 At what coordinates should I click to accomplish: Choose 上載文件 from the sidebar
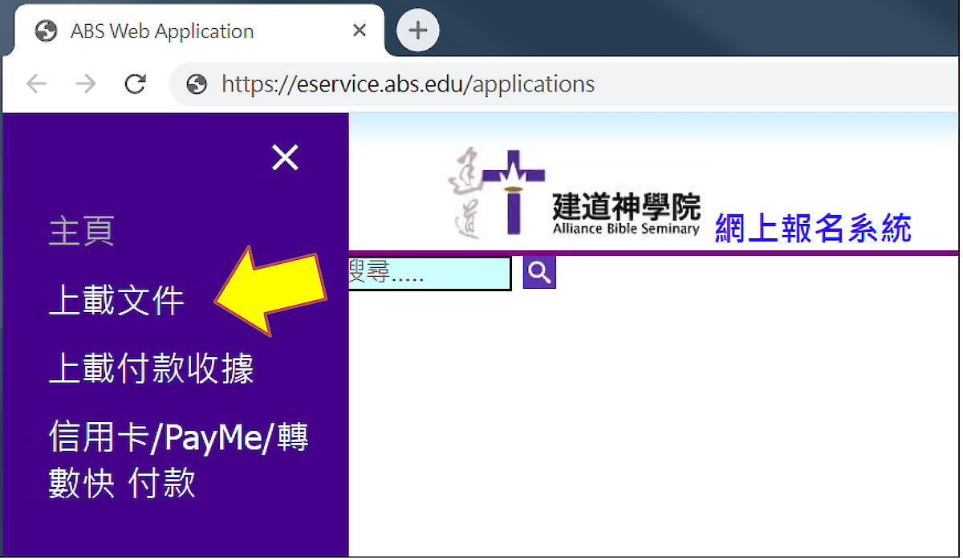pos(116,300)
